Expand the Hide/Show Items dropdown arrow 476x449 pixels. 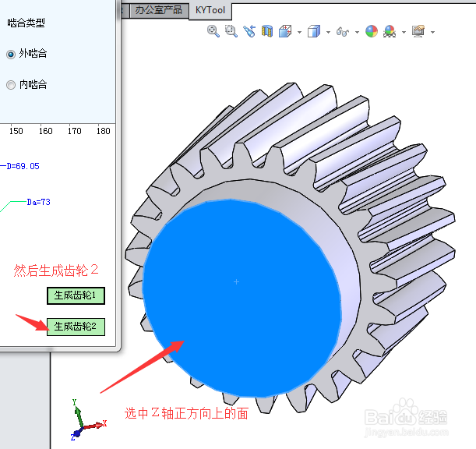pyautogui.click(x=357, y=32)
